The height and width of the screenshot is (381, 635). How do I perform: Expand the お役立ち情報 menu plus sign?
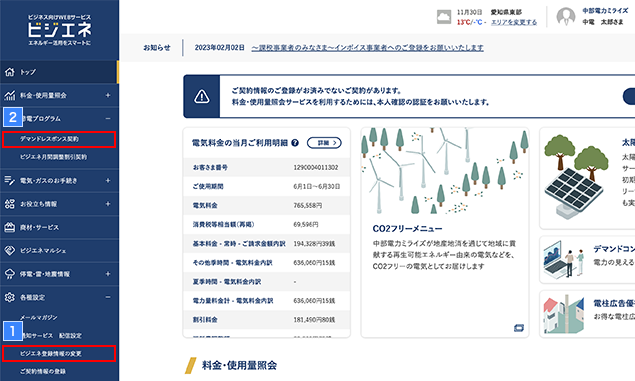pyautogui.click(x=108, y=204)
